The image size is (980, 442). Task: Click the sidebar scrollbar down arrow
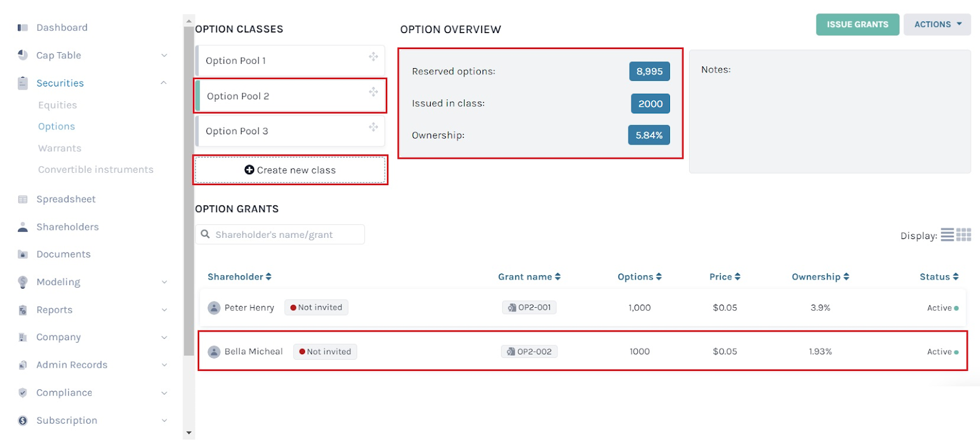coord(189,433)
